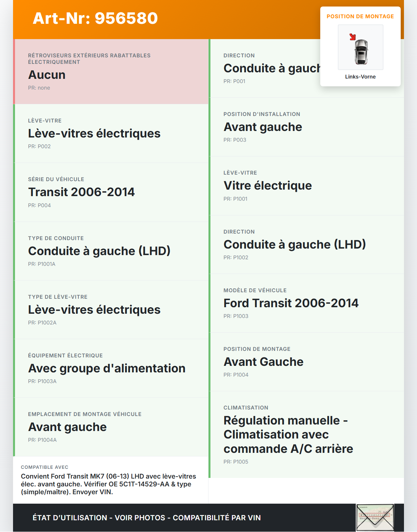417x532 pixels.
Task: Select the Climatisation régulation manuelle card
Action: [x=306, y=435]
